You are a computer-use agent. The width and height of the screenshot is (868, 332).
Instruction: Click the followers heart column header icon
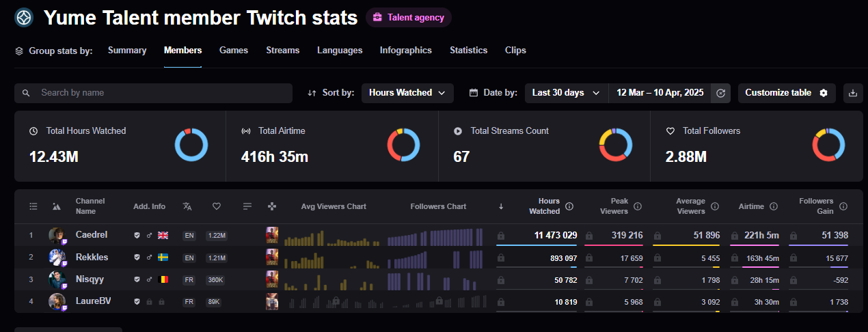coord(217,206)
